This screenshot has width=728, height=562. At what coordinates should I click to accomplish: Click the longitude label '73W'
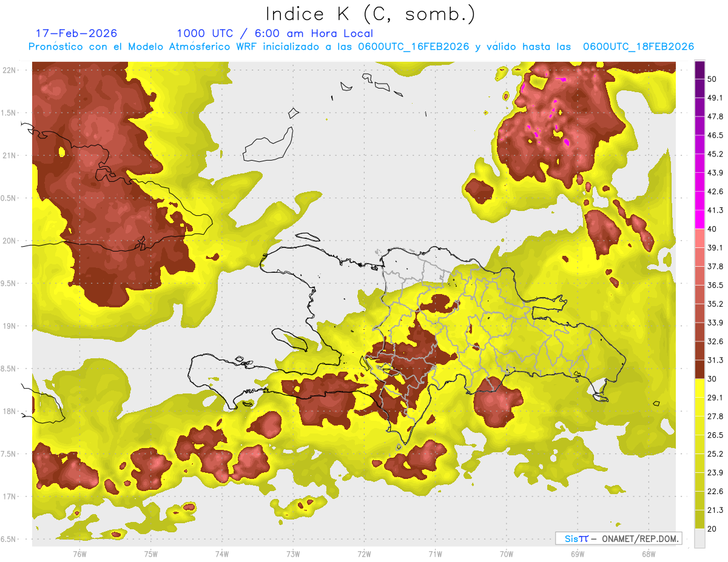point(293,554)
